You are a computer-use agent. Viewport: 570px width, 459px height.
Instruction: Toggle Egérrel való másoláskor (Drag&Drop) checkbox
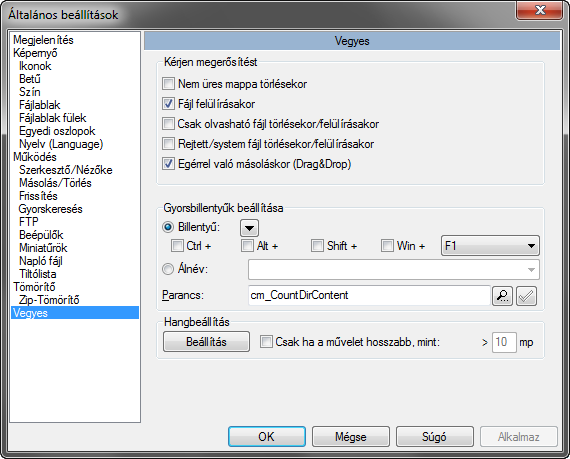pyautogui.click(x=168, y=164)
